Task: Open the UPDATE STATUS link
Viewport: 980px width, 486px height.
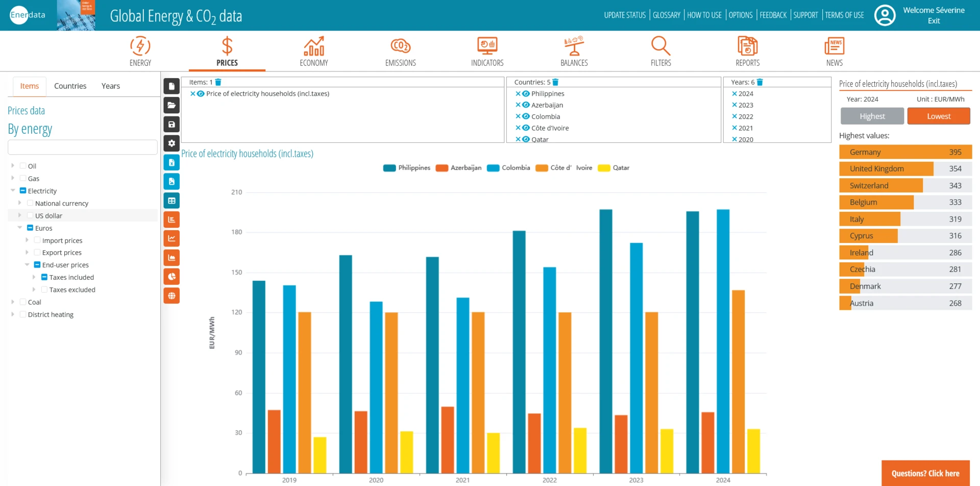Action: tap(624, 15)
